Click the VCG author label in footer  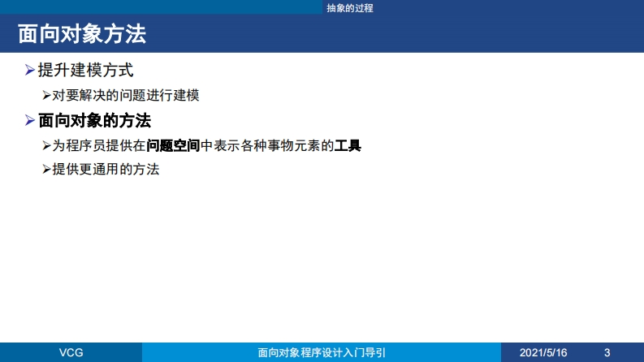71,352
